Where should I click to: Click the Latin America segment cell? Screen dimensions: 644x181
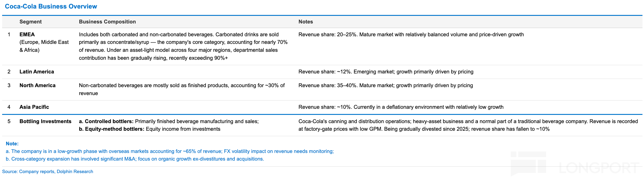37,72
